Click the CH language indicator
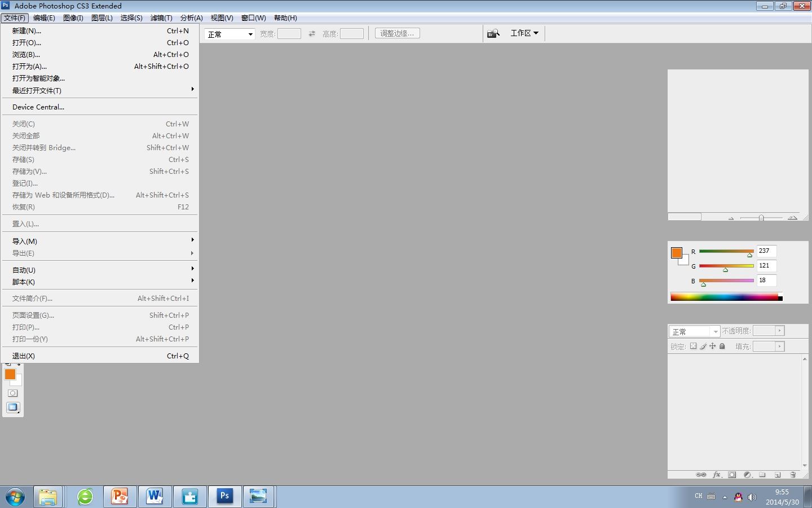This screenshot has width=812, height=508. pos(699,496)
